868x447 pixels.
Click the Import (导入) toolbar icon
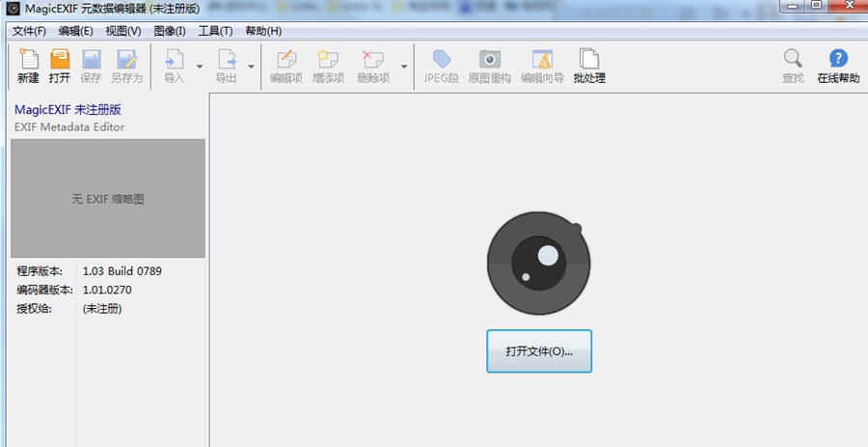tap(174, 59)
